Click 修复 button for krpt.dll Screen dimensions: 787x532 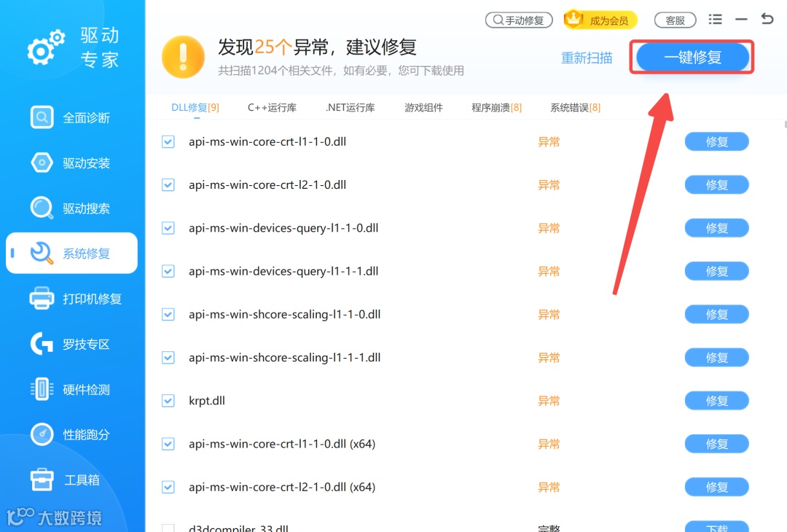(x=717, y=401)
